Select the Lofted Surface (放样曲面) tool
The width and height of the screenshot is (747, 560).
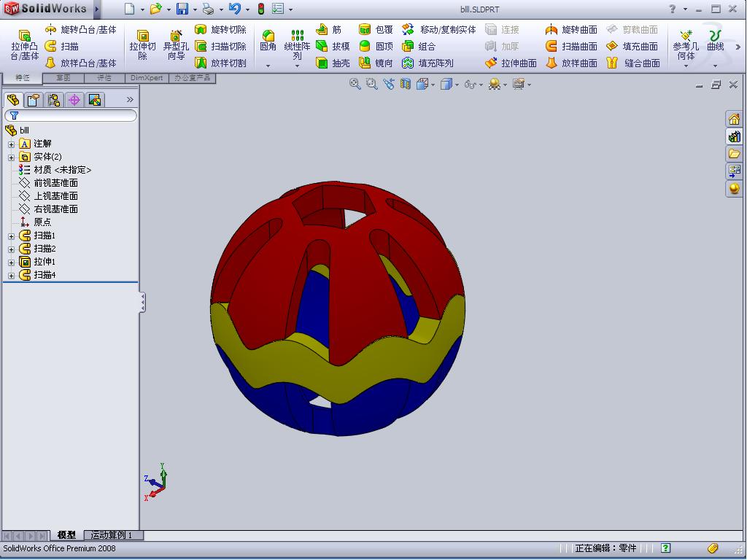571,63
